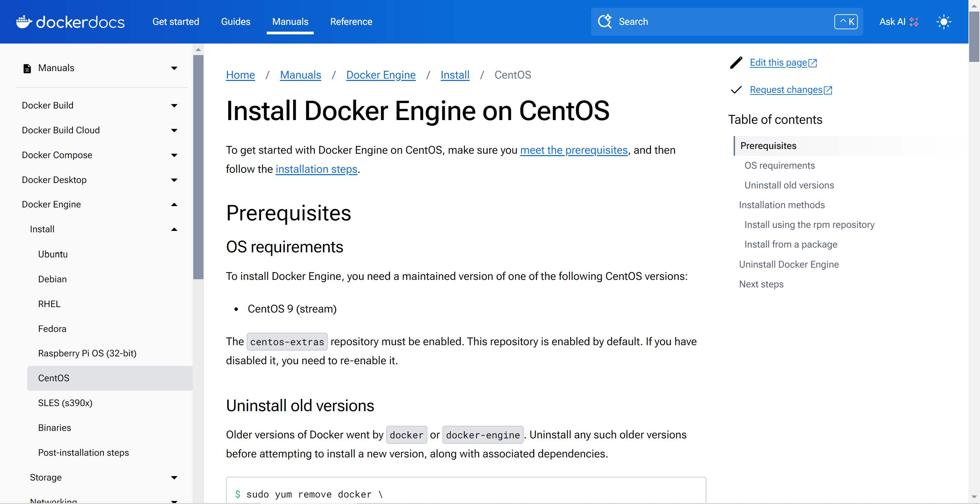This screenshot has width=980, height=504.
Task: Open the Guides tab
Action: [x=235, y=22]
